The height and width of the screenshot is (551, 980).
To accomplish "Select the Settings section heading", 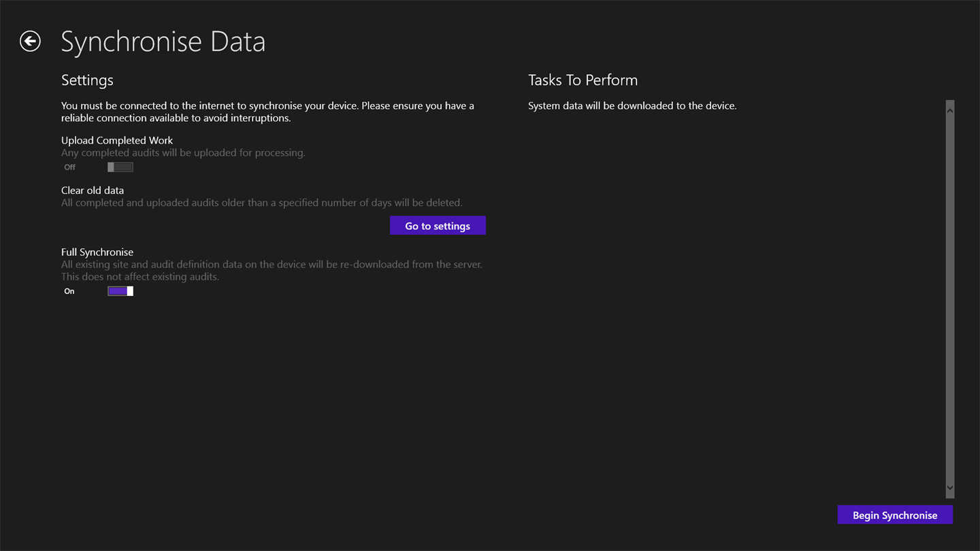I will [x=87, y=80].
